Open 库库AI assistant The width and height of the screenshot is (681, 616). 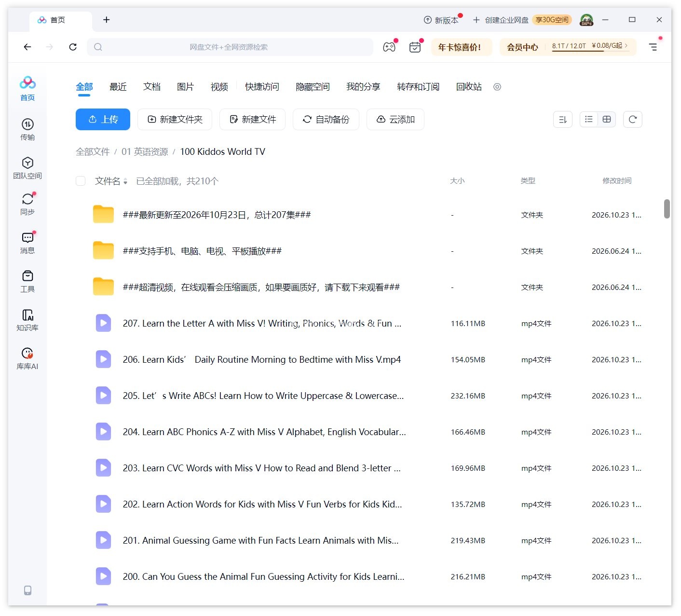click(27, 358)
